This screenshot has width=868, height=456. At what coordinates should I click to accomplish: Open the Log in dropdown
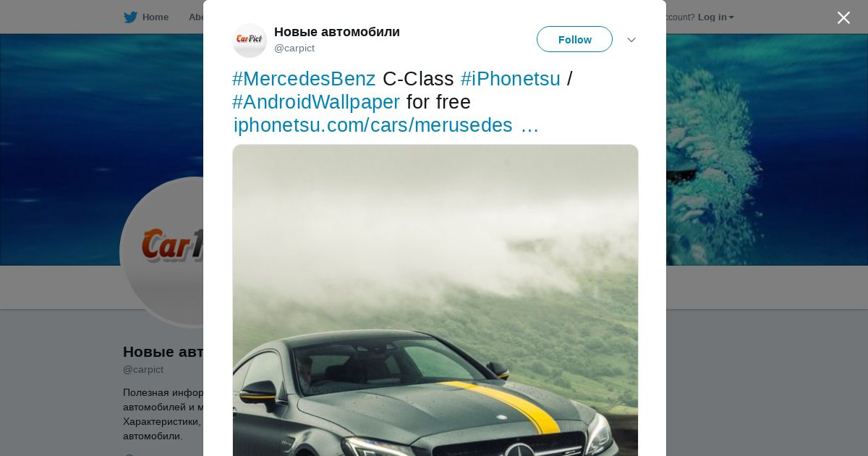pyautogui.click(x=715, y=17)
